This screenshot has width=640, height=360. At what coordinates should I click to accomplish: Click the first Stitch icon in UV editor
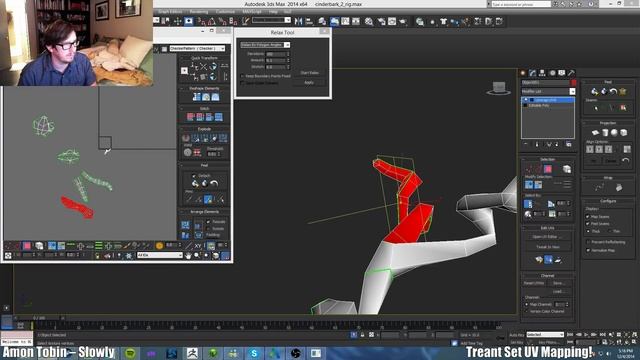click(x=190, y=117)
